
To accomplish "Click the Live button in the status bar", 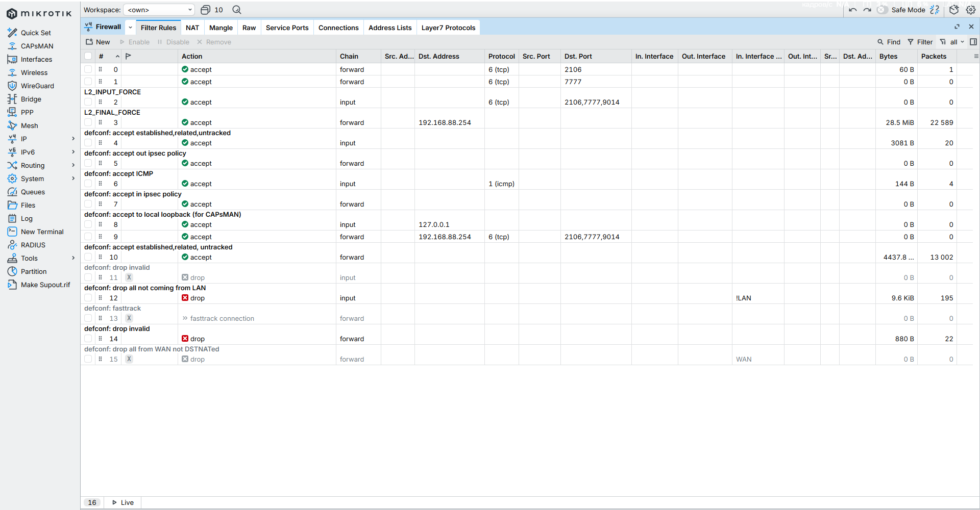I will (x=123, y=502).
